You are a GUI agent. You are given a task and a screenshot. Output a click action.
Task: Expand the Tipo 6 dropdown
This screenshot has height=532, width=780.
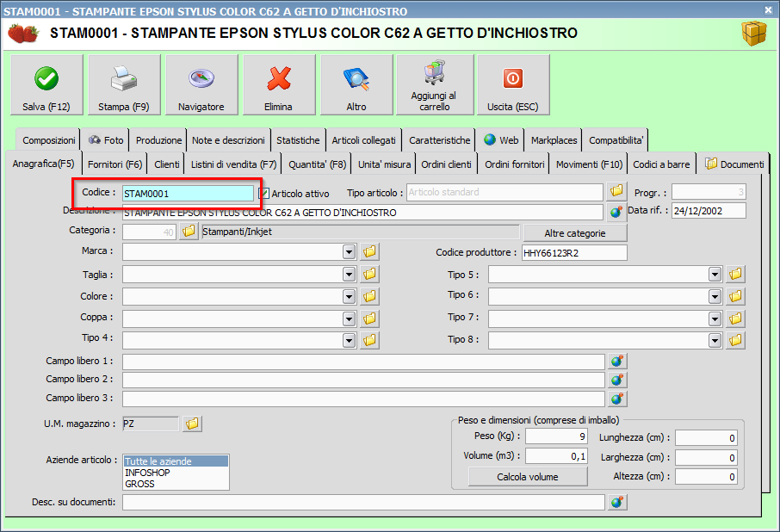click(715, 297)
